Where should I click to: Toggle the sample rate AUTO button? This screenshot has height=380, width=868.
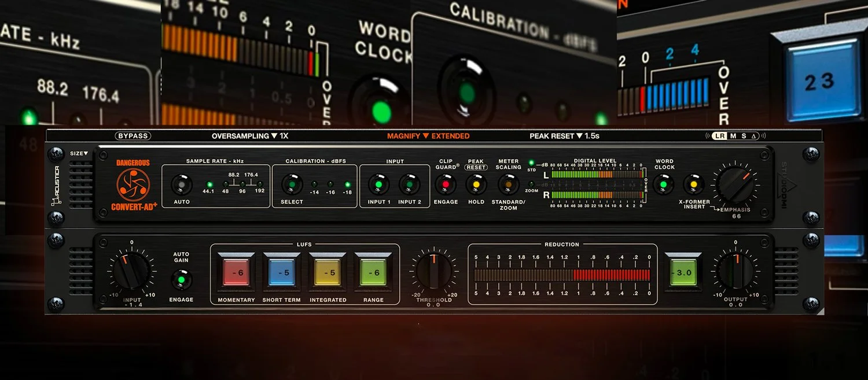182,185
